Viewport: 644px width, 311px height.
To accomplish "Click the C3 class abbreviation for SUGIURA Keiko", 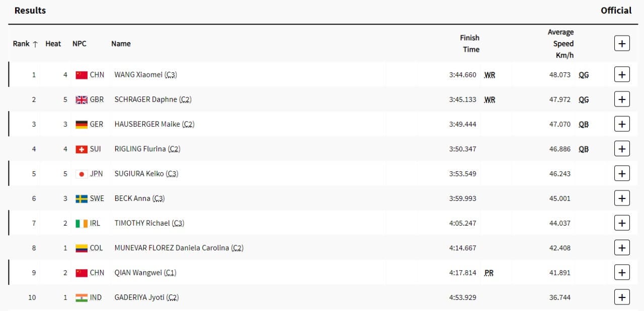I will [172, 174].
